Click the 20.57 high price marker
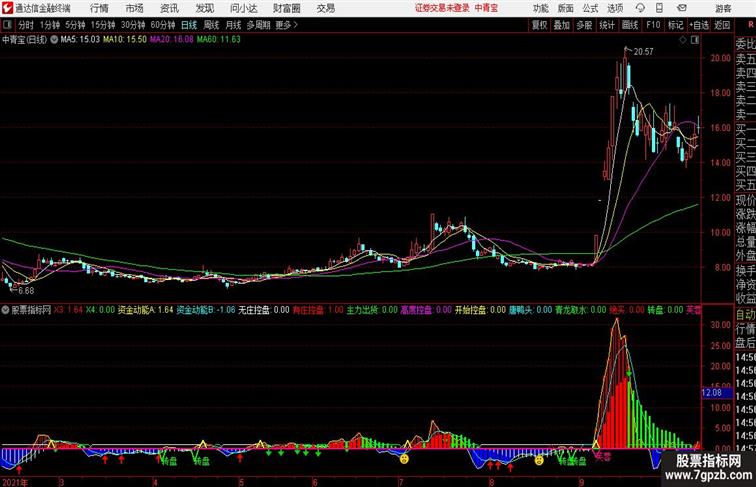756x487 pixels. pos(643,52)
